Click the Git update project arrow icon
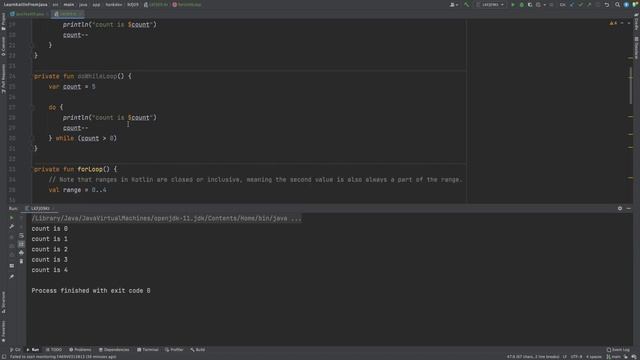The width and height of the screenshot is (640, 360). 572,5
